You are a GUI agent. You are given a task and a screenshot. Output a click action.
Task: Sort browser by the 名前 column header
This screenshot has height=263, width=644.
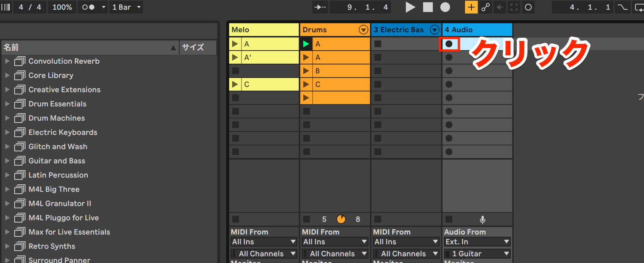click(x=90, y=48)
